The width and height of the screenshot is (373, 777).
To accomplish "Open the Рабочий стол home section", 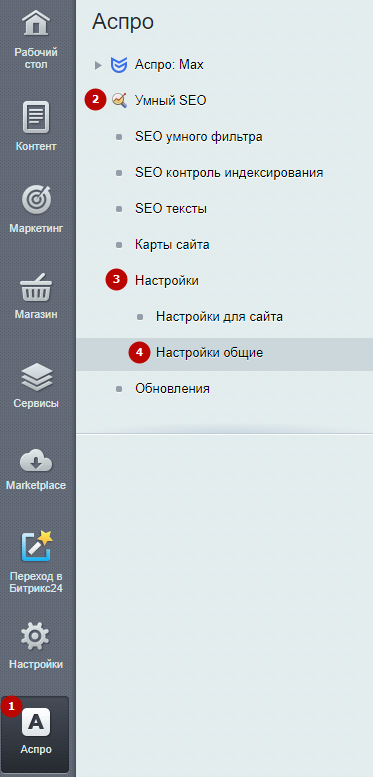I will click(36, 39).
